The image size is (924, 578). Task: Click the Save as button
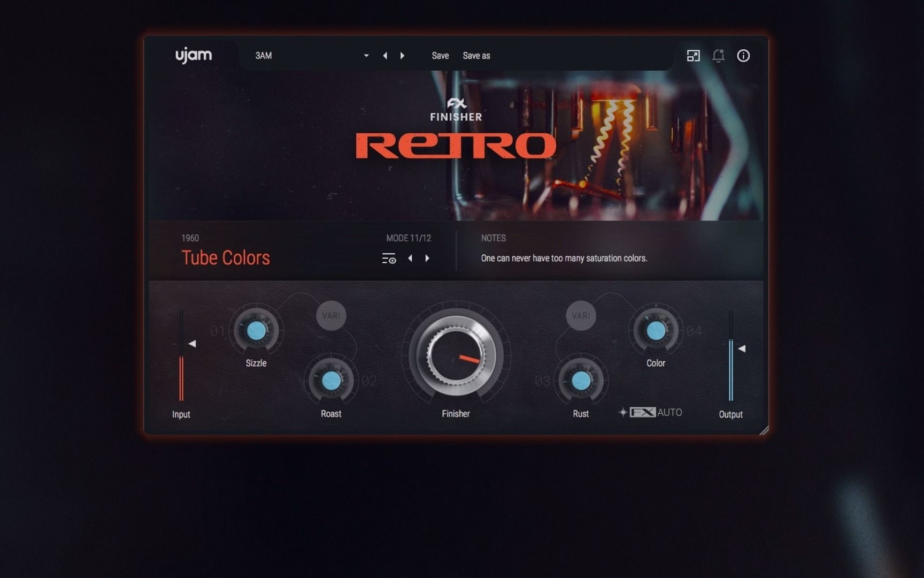[x=476, y=56]
